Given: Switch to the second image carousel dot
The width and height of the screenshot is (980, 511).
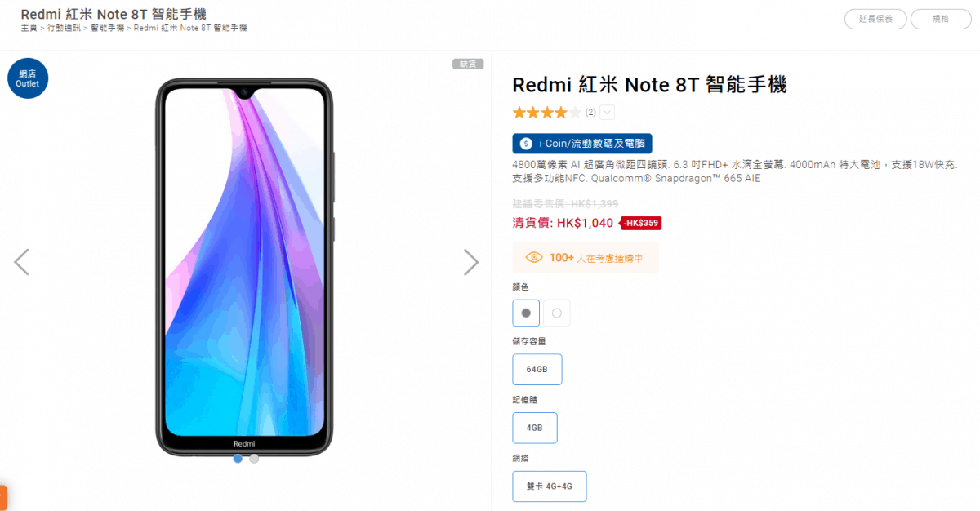Looking at the screenshot, I should click(x=254, y=459).
